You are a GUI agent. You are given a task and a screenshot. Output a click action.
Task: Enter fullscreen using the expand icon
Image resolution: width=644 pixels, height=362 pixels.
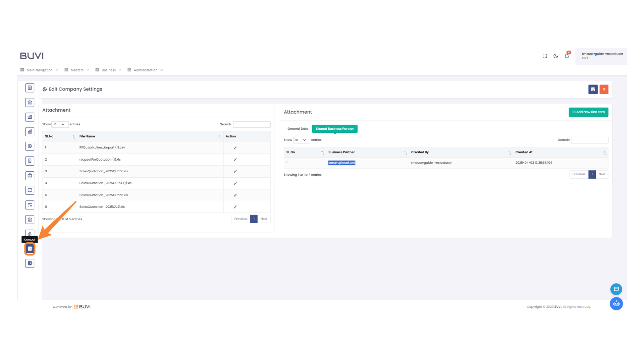545,56
